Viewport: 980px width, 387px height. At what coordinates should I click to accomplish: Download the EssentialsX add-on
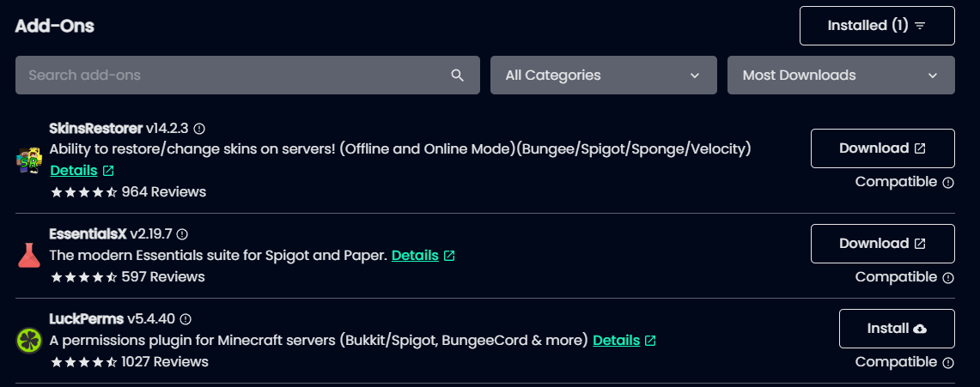(x=882, y=244)
